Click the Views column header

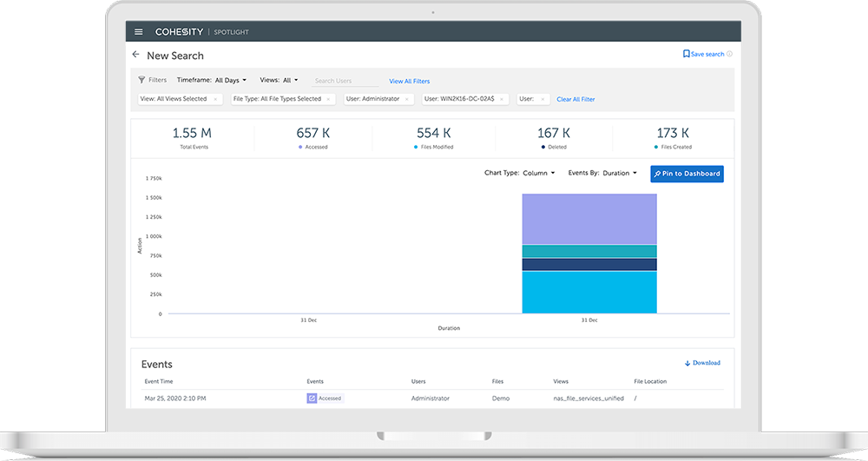pos(561,381)
